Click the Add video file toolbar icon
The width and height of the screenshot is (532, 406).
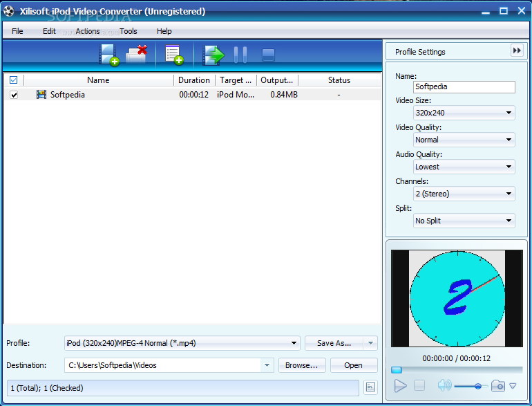109,55
